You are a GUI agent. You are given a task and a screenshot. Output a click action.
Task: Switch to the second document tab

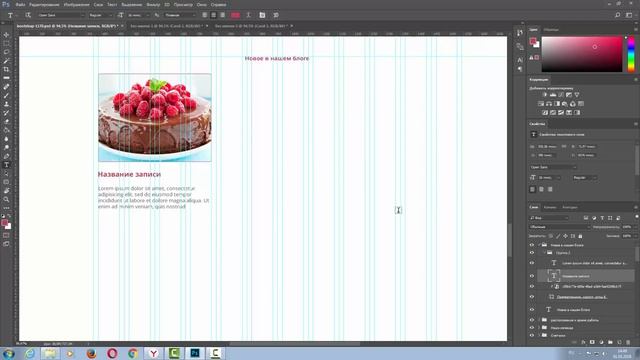pyautogui.click(x=166, y=26)
